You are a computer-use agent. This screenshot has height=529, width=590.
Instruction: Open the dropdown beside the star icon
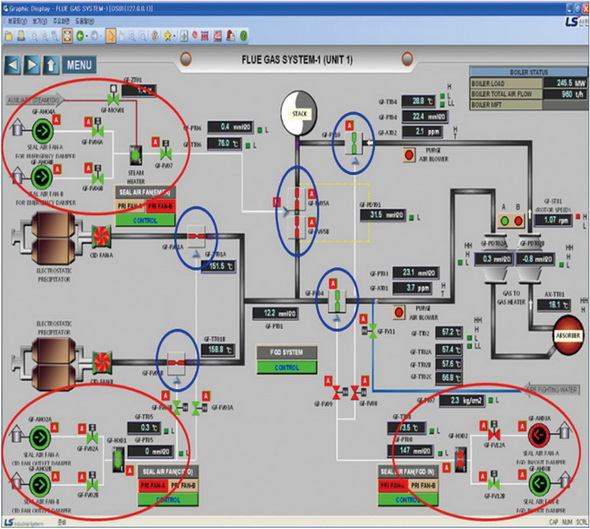(175, 36)
